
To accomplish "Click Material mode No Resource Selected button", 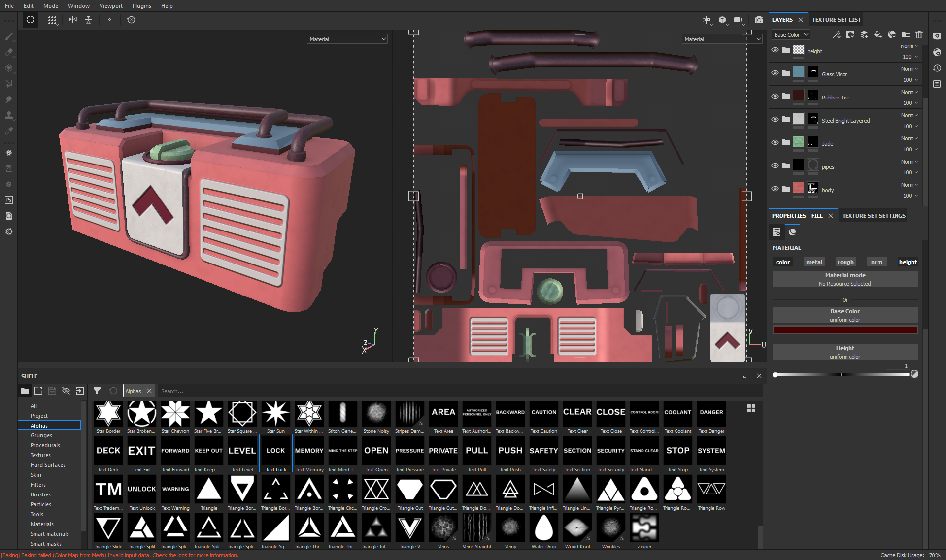I will coord(845,279).
